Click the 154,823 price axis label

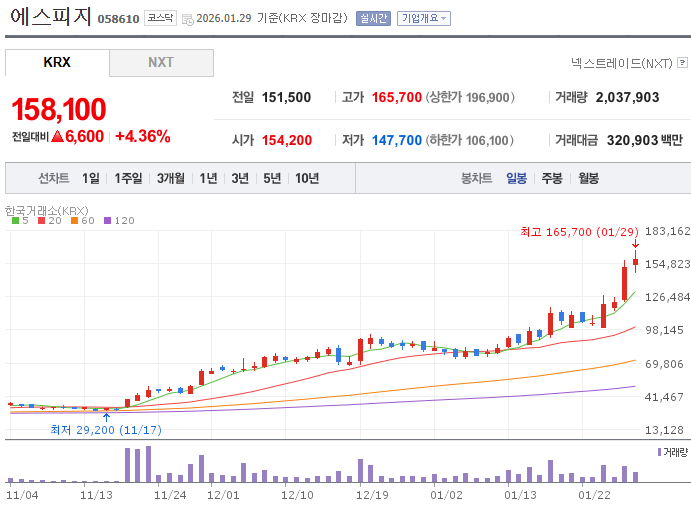pyautogui.click(x=668, y=264)
